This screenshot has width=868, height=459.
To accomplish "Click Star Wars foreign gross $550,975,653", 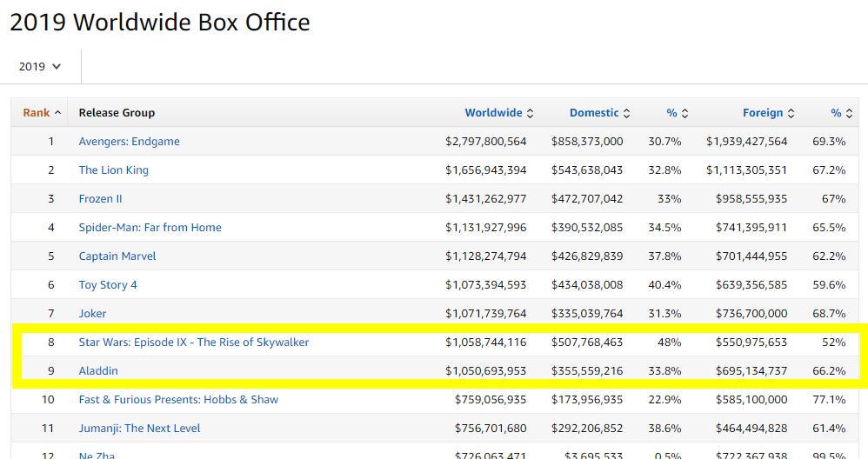I will click(x=751, y=343).
